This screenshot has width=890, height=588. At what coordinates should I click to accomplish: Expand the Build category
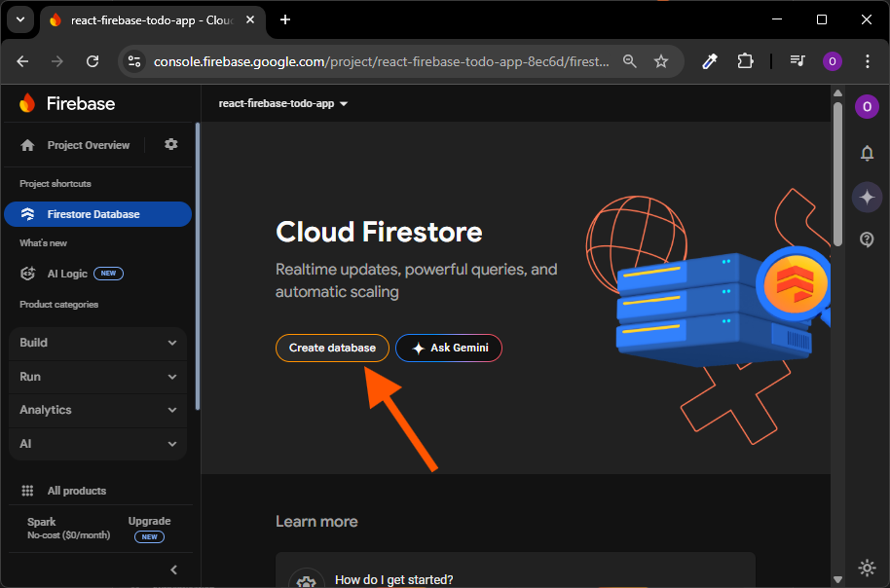click(97, 343)
